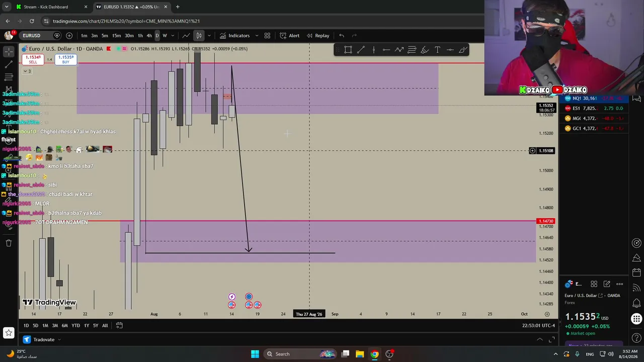Viewport: 644px width, 362px height.
Task: Click the economic event lightning marker
Action: (232, 297)
